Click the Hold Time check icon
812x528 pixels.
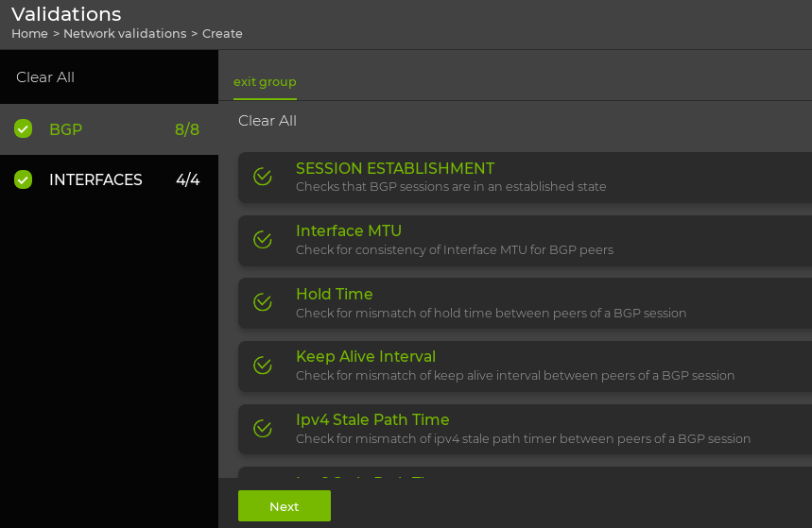tap(263, 302)
